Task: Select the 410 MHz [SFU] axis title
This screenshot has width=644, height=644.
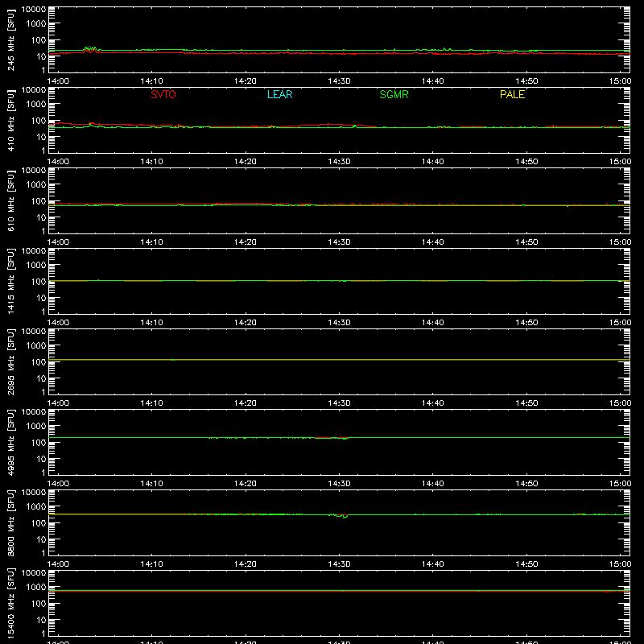Action: coord(10,120)
